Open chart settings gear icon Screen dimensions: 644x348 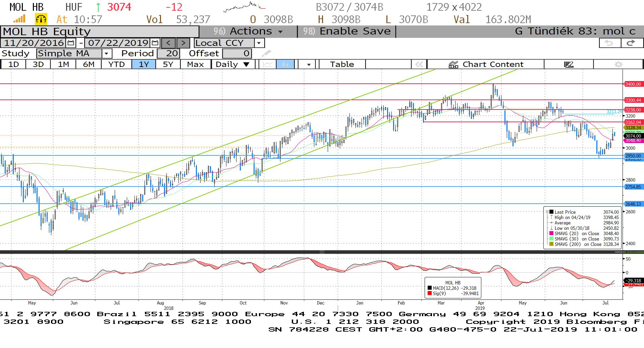coord(619,64)
